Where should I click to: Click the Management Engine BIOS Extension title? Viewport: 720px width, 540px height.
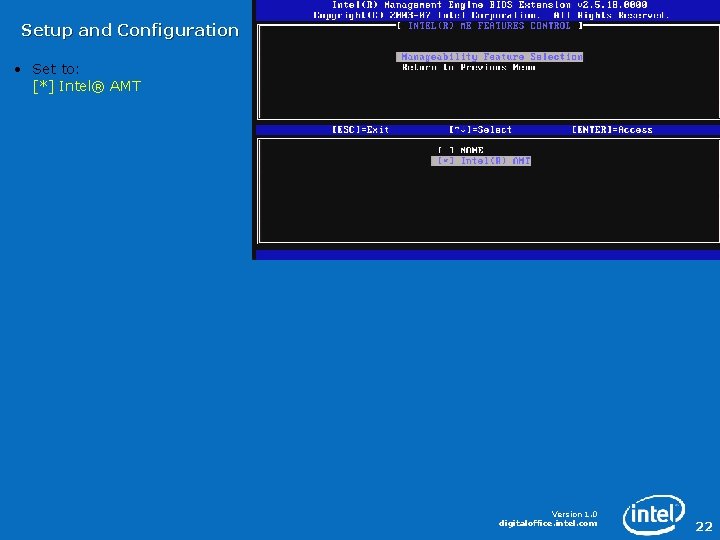(489, 5)
